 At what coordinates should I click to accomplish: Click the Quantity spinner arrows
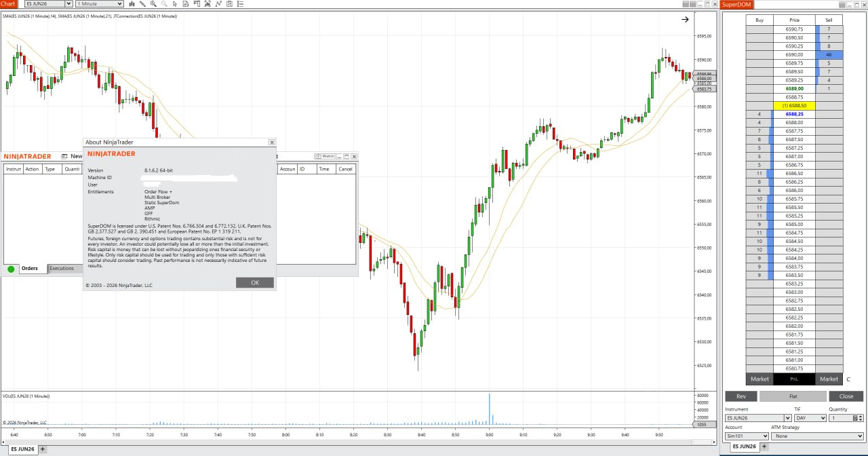tap(862, 418)
